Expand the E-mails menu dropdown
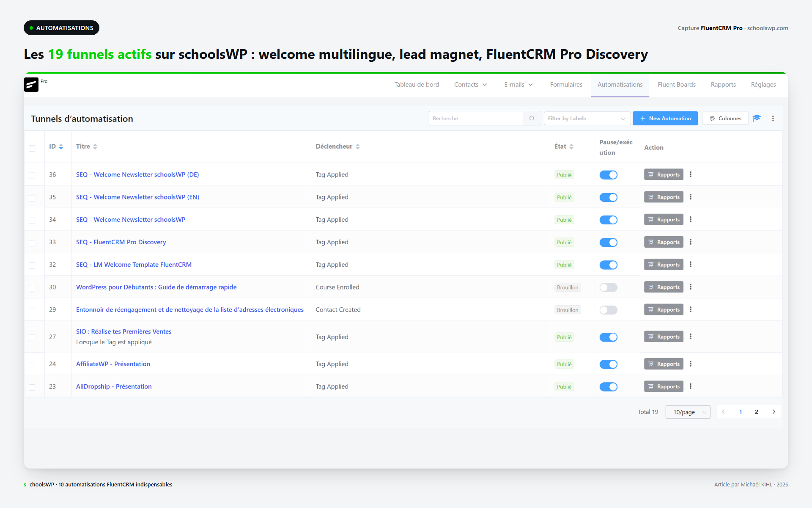This screenshot has width=812, height=508. tap(518, 85)
